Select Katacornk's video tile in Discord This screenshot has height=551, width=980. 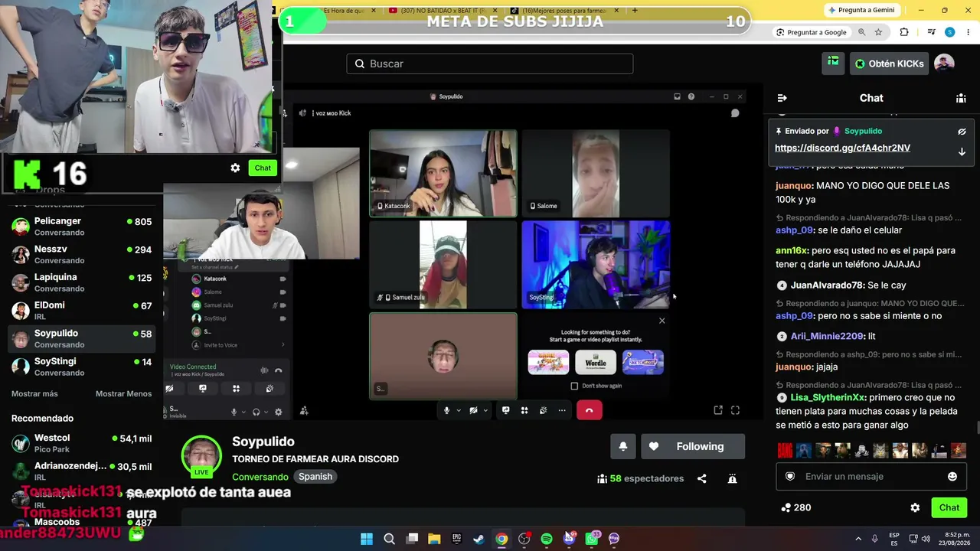[x=443, y=173]
